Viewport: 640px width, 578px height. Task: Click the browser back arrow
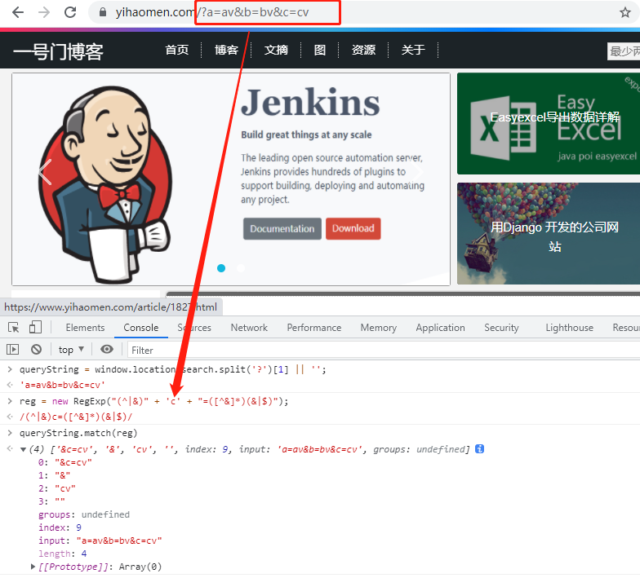17,13
